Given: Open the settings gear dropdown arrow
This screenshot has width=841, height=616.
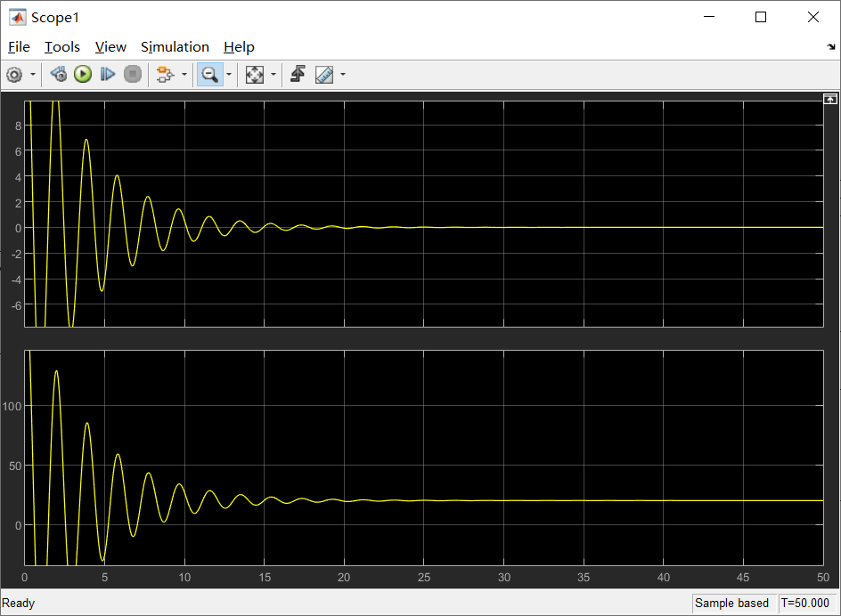Looking at the screenshot, I should coord(32,74).
